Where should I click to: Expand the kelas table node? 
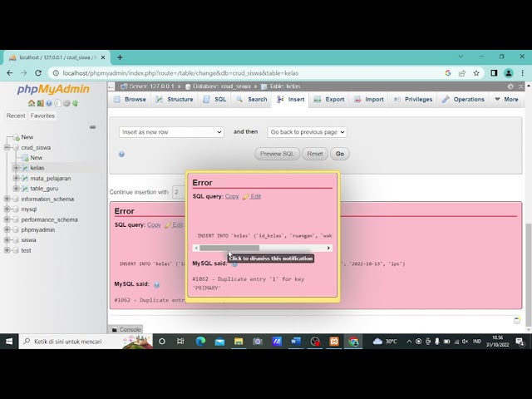[x=16, y=168]
